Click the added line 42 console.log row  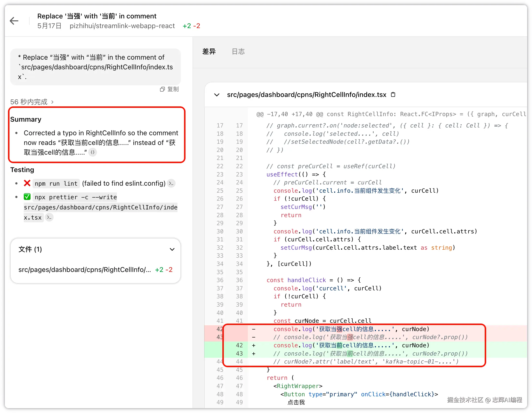pyautogui.click(x=351, y=345)
